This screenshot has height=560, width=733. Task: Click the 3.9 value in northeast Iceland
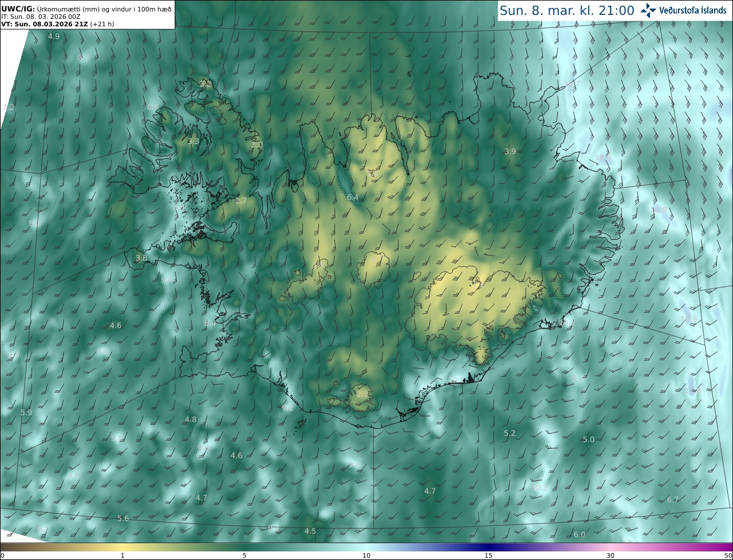click(510, 151)
